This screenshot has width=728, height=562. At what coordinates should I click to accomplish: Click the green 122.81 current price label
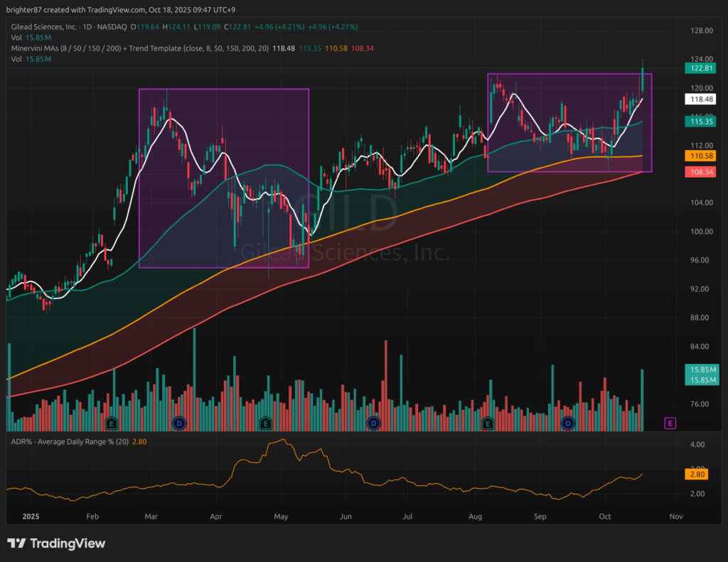697,69
